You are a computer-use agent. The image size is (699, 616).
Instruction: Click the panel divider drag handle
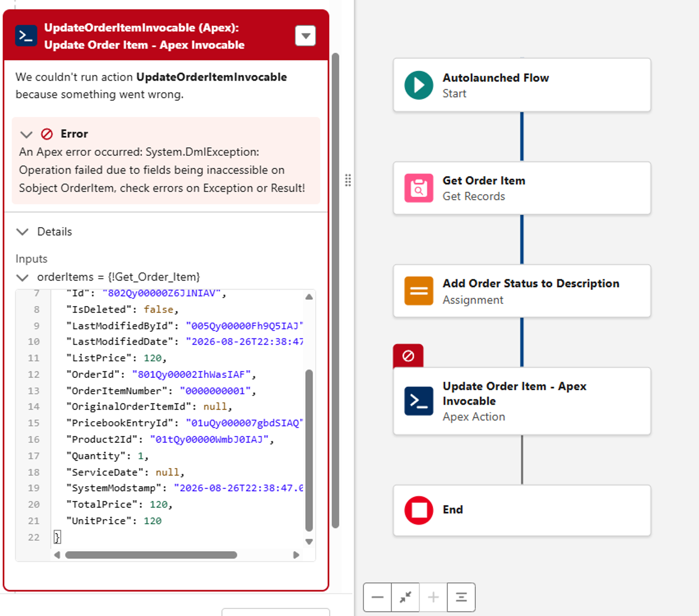pos(348,180)
